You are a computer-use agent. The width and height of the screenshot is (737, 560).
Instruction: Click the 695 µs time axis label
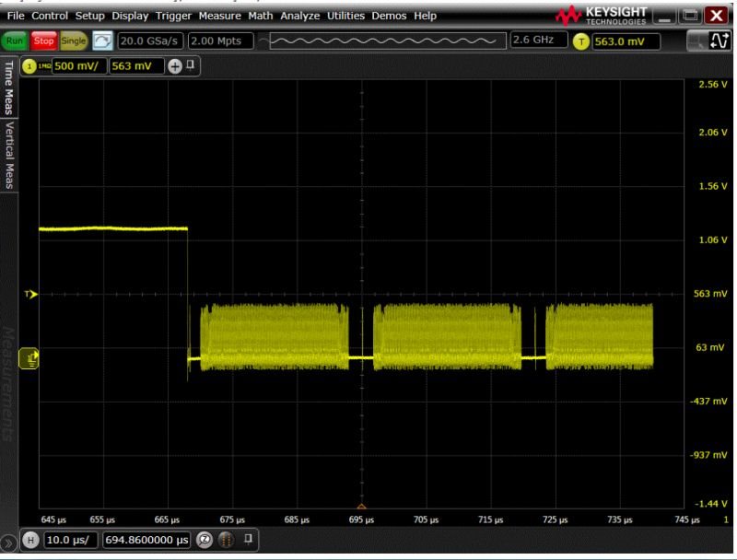coord(361,519)
